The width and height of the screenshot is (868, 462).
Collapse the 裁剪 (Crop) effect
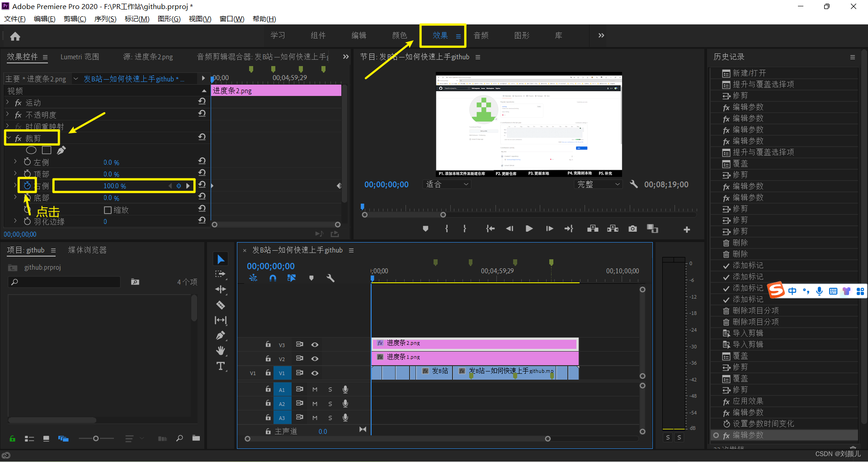tap(8, 138)
